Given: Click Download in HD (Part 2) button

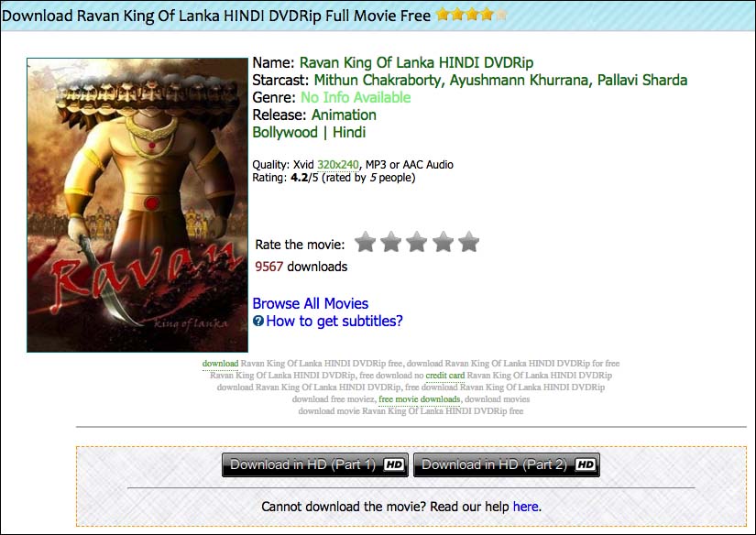Looking at the screenshot, I should pyautogui.click(x=507, y=464).
